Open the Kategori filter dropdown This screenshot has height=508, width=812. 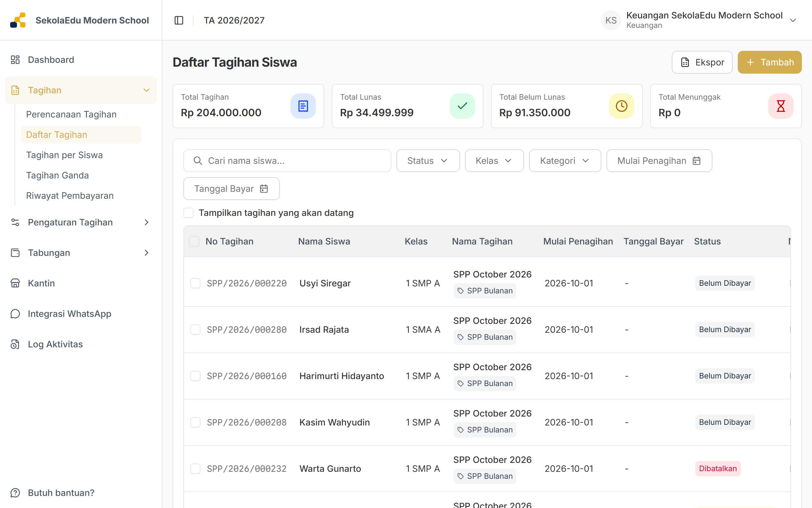[x=565, y=161]
